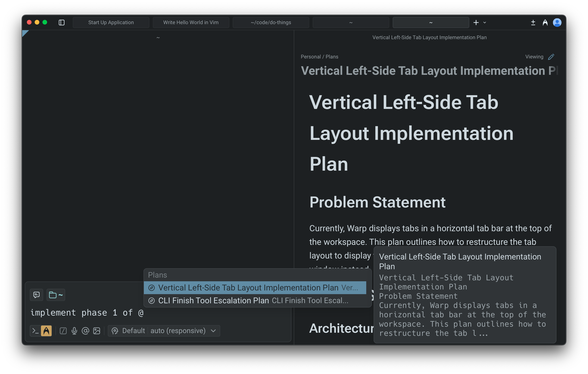Add a new tab with plus button
This screenshot has height=374, width=588.
[476, 22]
